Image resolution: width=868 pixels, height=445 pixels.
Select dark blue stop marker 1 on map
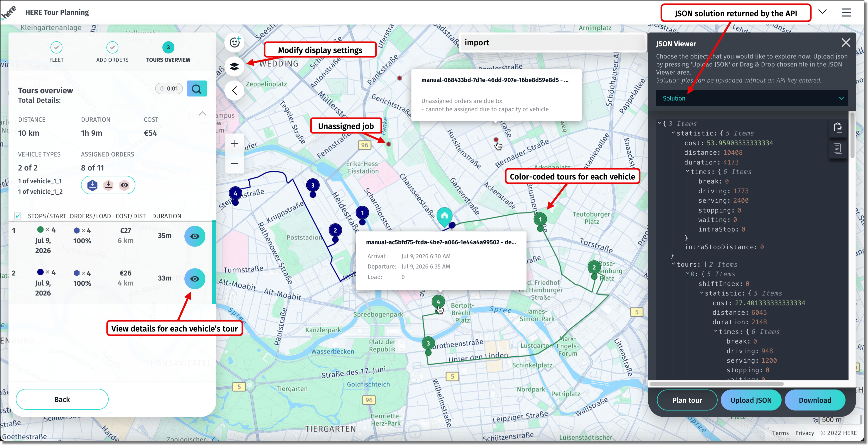point(362,213)
